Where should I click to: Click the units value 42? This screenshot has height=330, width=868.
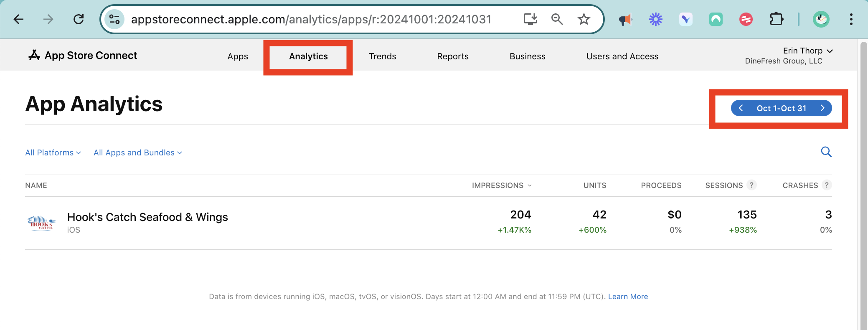[599, 215]
